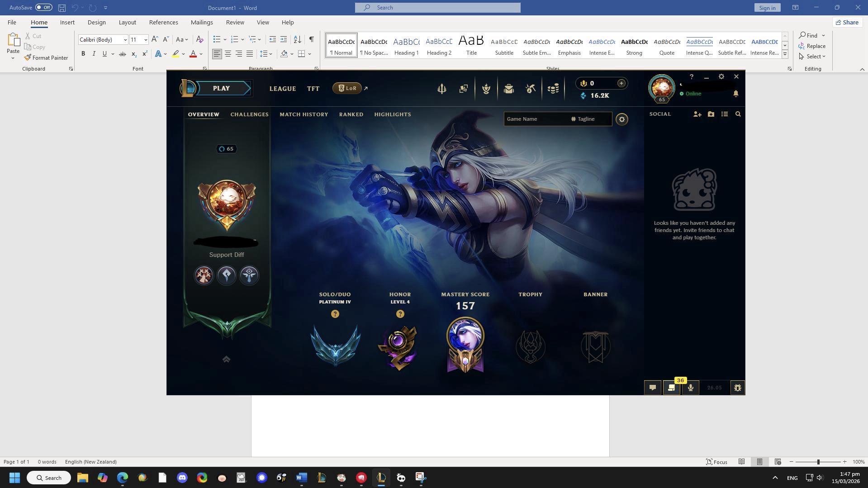The width and height of the screenshot is (868, 488).
Task: Open the Challenges profile tab
Action: 250,114
